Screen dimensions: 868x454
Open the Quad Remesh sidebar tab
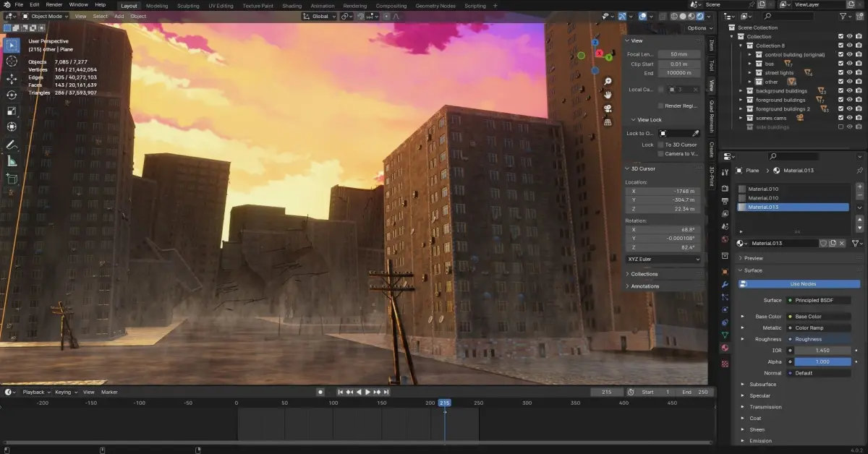pyautogui.click(x=711, y=115)
